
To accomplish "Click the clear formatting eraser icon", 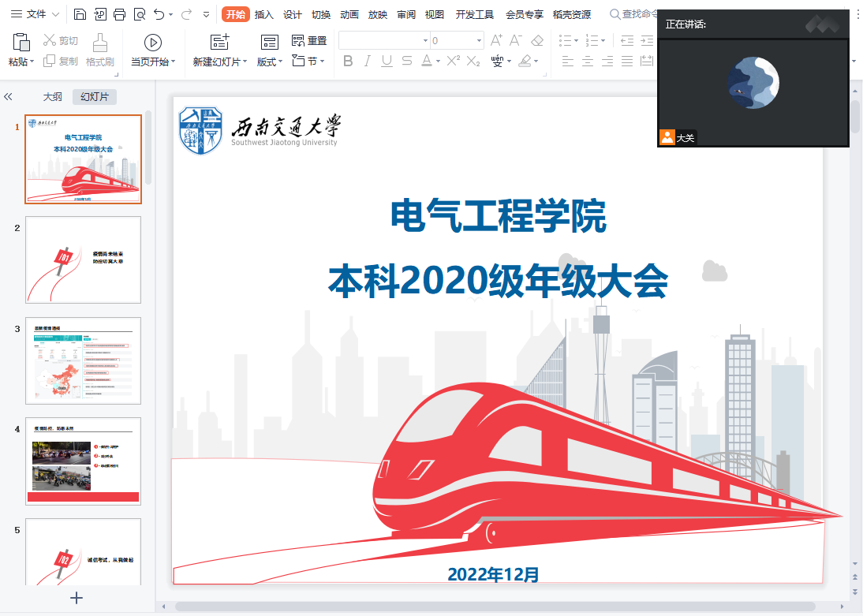I will point(537,40).
